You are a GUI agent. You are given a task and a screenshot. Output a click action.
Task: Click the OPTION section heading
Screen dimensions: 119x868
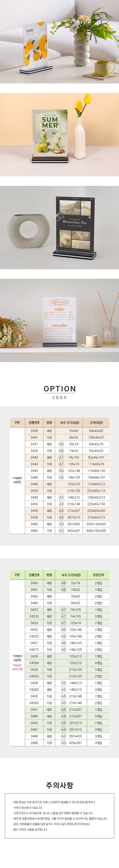coord(60,389)
